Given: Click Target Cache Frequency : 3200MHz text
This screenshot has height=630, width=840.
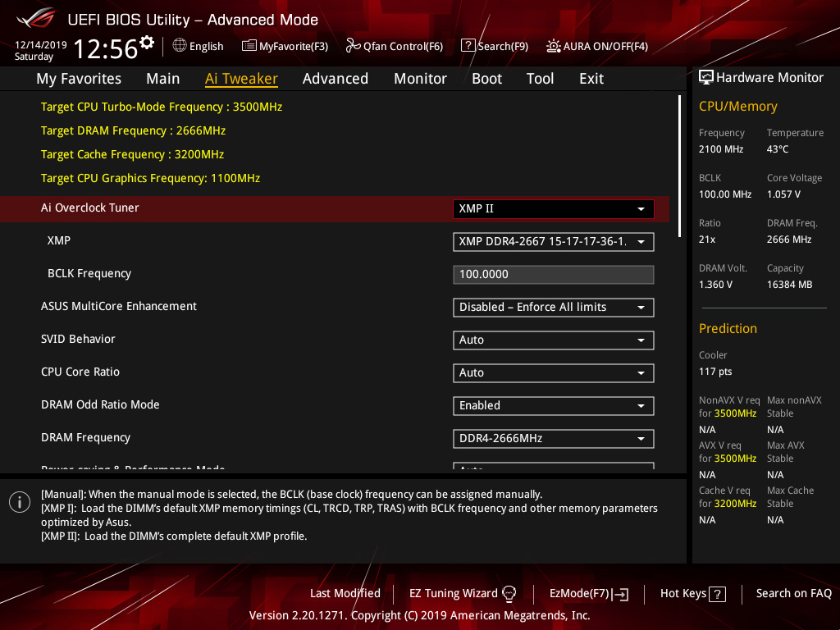Looking at the screenshot, I should [x=132, y=154].
